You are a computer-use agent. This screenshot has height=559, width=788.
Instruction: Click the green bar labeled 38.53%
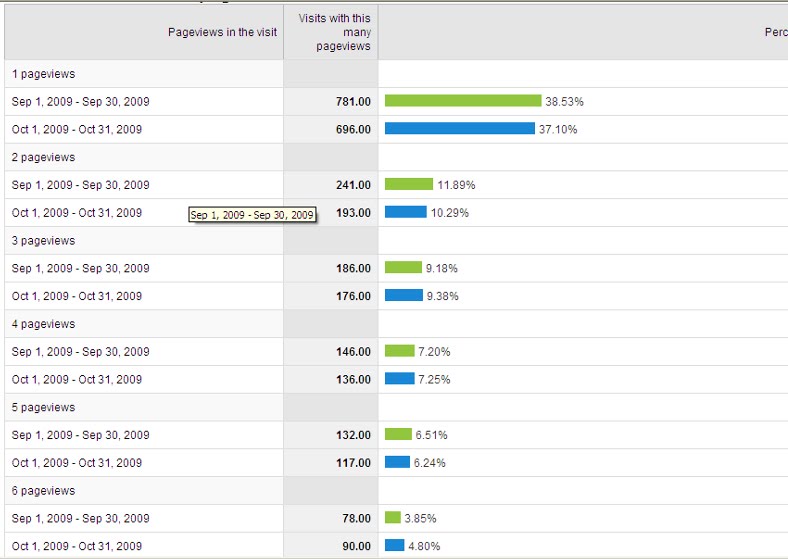[x=463, y=101]
